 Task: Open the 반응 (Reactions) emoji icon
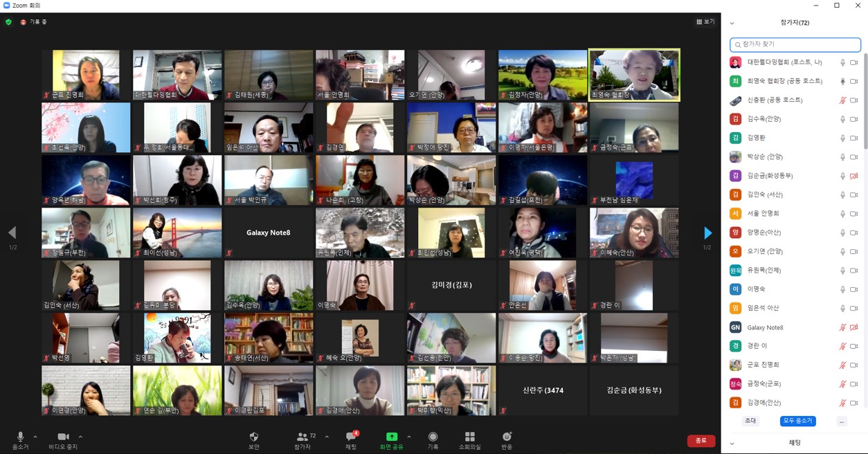click(507, 437)
